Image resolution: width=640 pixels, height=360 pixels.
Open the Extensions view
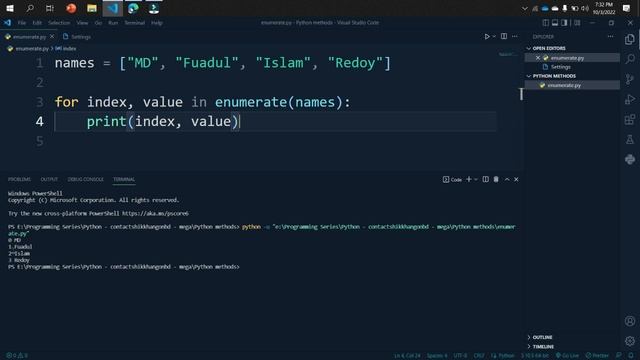coord(630,119)
